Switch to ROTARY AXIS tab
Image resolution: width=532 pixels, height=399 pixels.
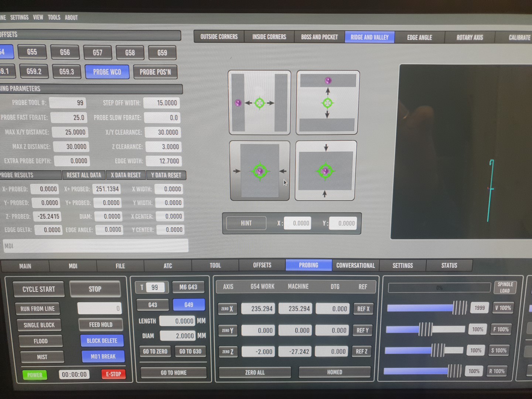(x=470, y=37)
